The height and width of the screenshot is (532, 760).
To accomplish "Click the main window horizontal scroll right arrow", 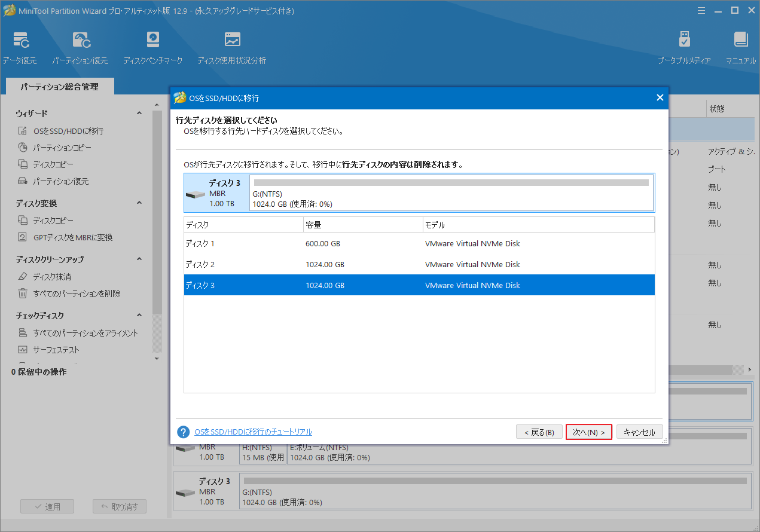I will click(x=750, y=369).
